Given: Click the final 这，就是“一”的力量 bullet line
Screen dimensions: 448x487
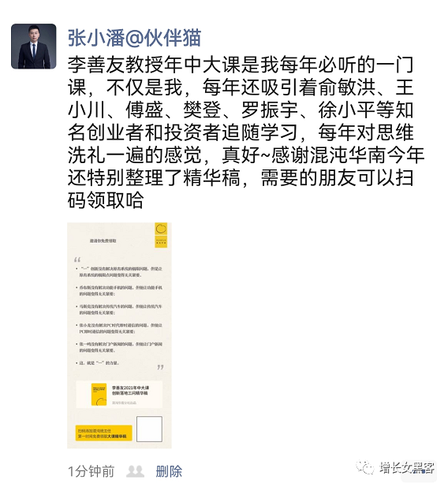Looking at the screenshot, I should pos(98,362).
